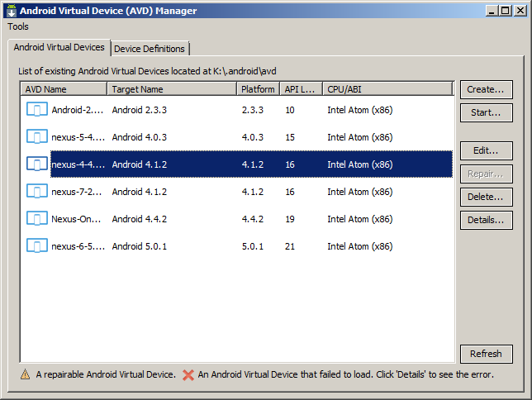
Task: Sort by Platform column header
Action: tap(258, 89)
